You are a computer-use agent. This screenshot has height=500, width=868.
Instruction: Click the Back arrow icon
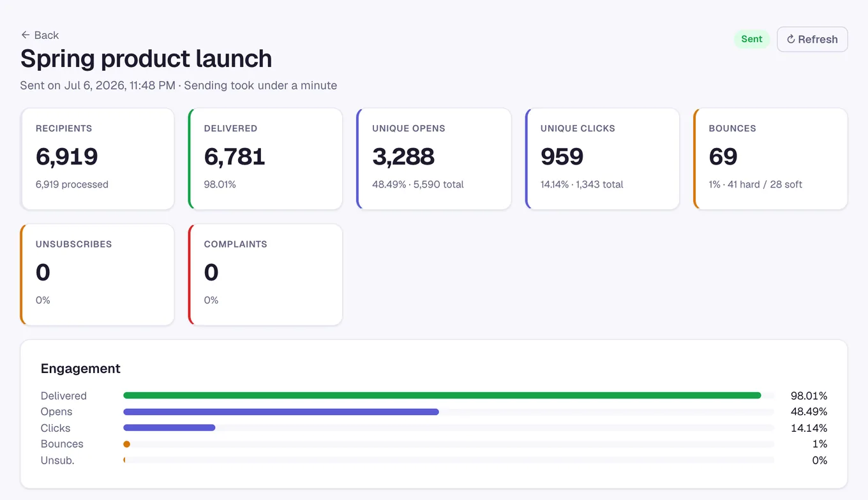pyautogui.click(x=26, y=35)
